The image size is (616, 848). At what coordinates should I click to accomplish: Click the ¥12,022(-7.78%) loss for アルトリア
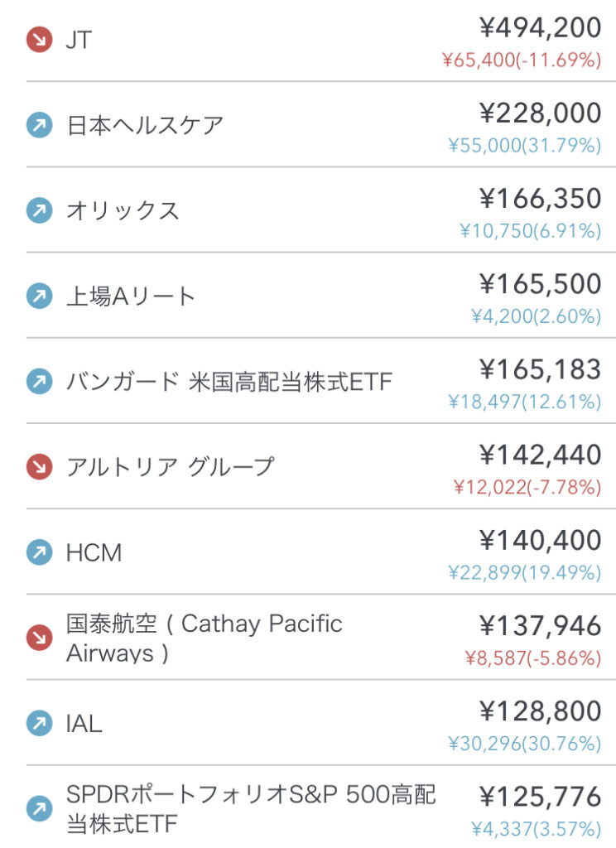pos(527,487)
